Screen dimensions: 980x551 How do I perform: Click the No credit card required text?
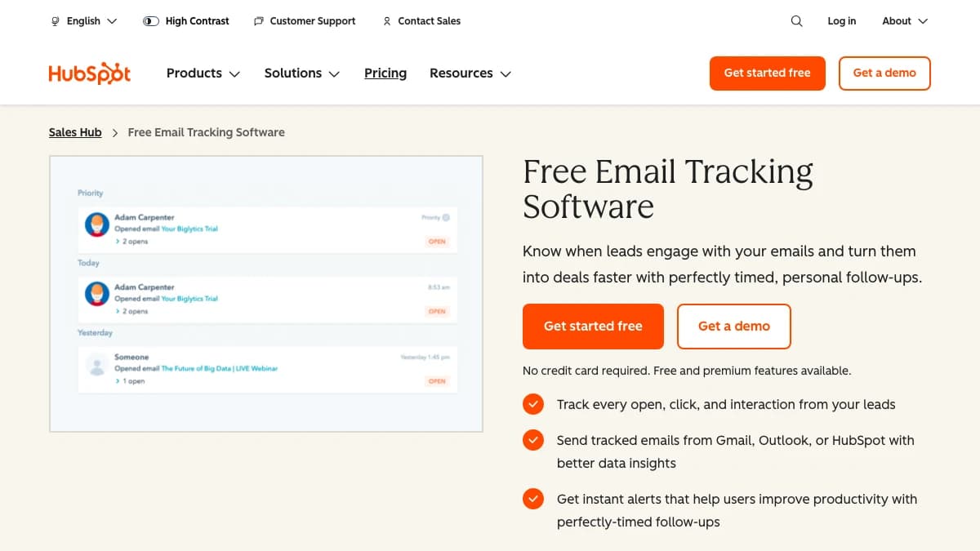tap(687, 371)
